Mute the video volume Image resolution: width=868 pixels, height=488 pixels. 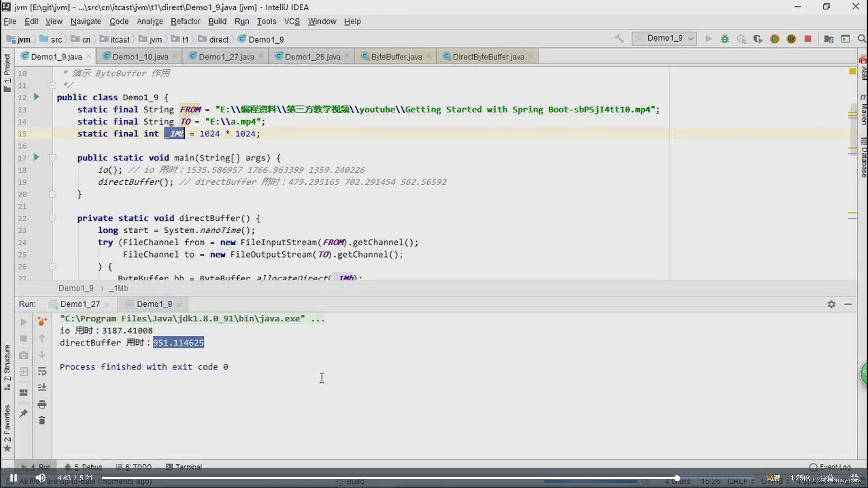point(41,478)
